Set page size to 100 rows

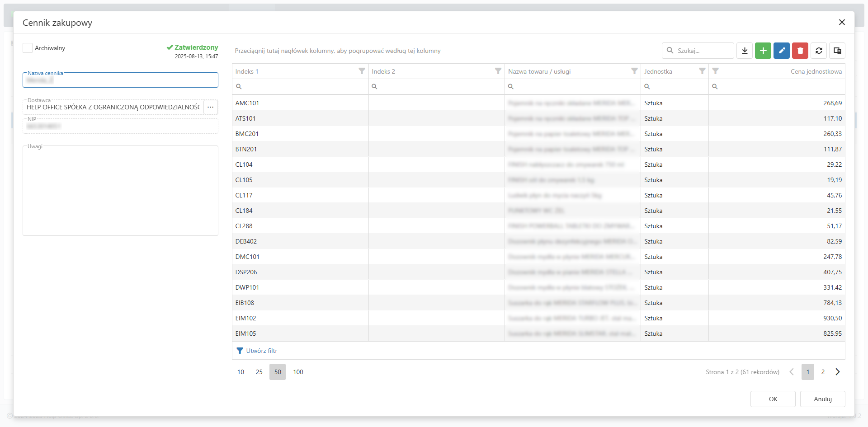pyautogui.click(x=298, y=372)
